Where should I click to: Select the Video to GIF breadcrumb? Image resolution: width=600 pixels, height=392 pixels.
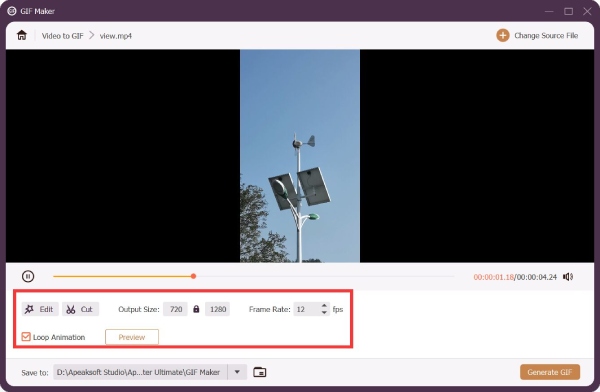(x=62, y=36)
